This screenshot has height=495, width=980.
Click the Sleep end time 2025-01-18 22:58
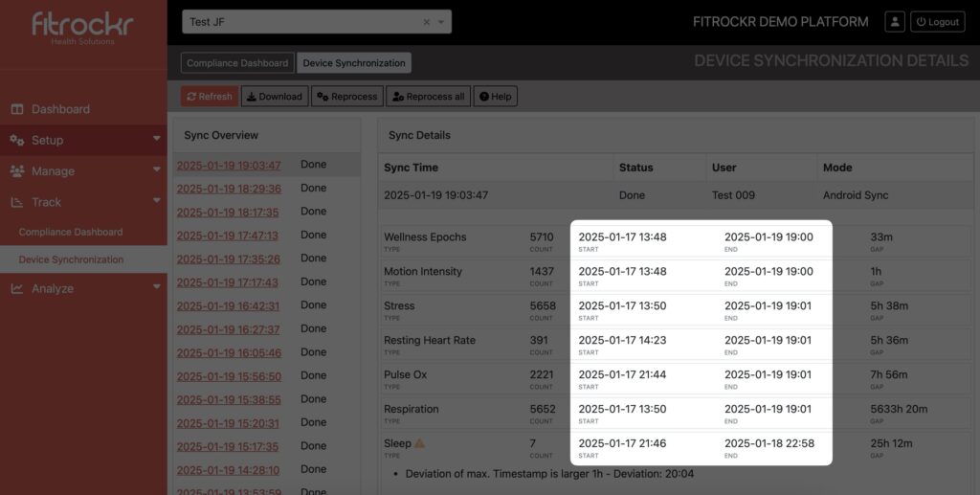769,443
